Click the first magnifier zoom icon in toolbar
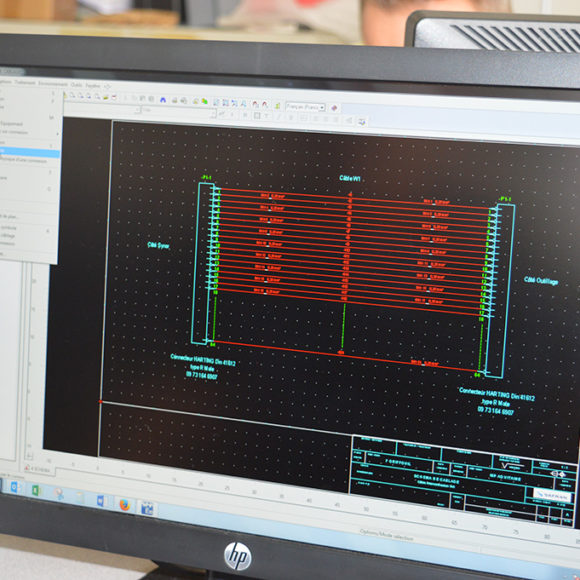Screen dimensions: 580x580 (x=73, y=95)
